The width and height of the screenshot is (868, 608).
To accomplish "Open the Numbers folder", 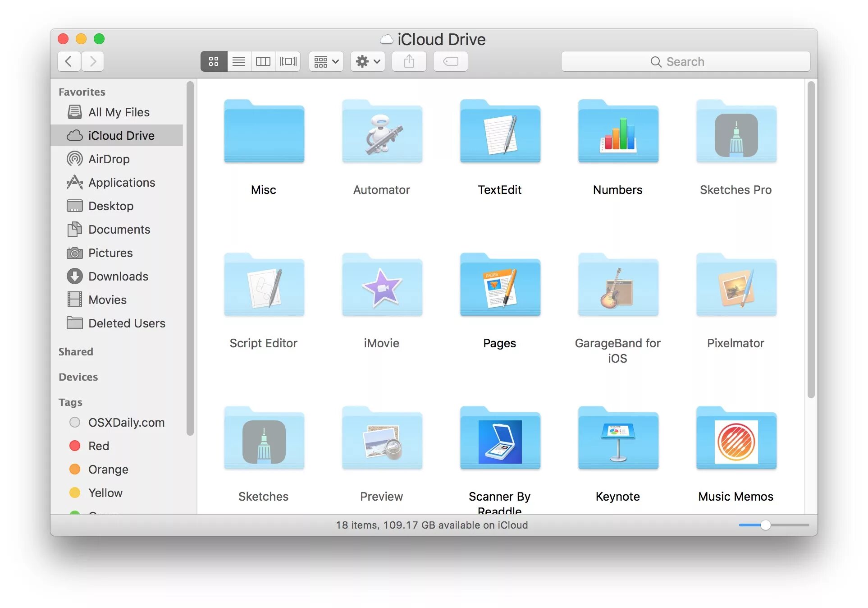I will point(618,131).
